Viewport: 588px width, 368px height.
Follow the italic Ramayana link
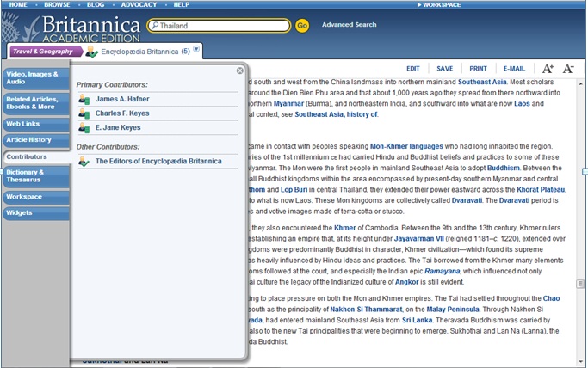[443, 272]
